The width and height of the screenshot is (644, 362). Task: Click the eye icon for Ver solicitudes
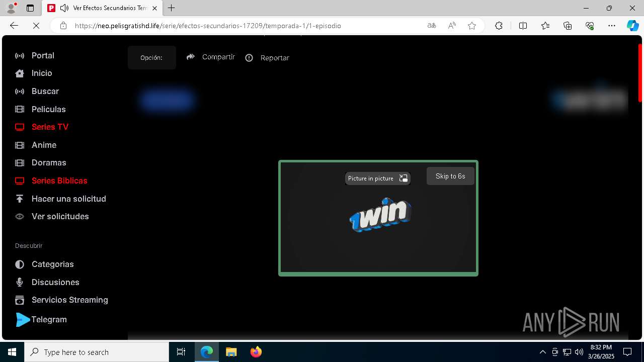coord(20,217)
